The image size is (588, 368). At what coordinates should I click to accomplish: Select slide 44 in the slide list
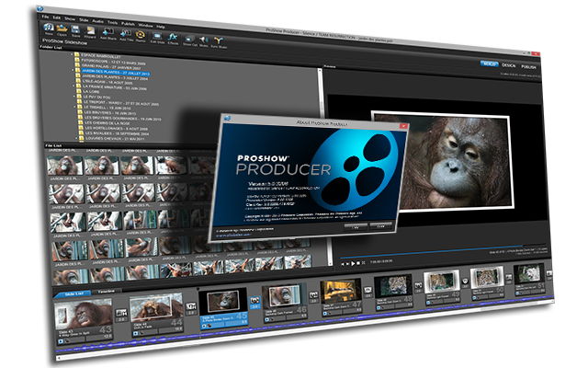tap(156, 314)
